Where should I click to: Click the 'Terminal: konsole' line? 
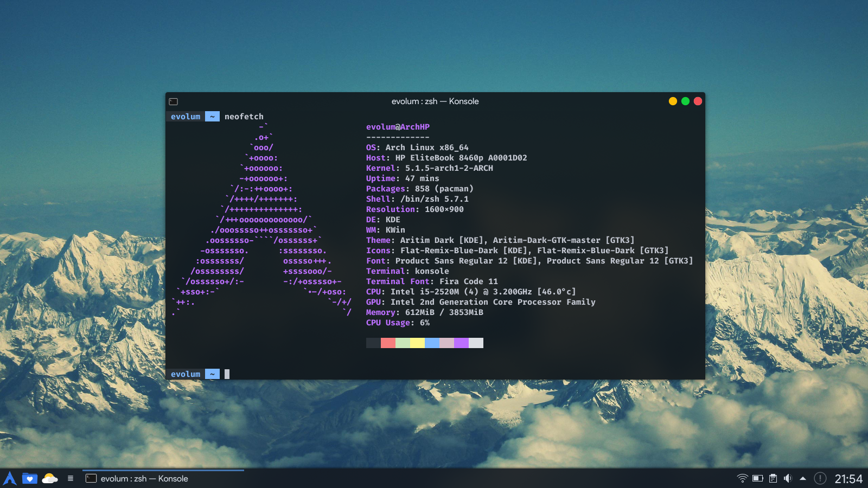pos(407,271)
